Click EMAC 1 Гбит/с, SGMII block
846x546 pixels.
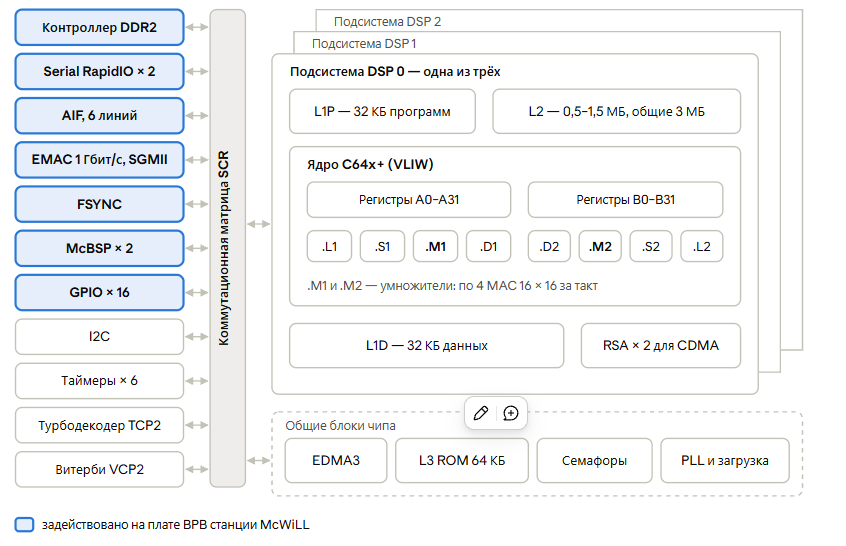click(99, 160)
